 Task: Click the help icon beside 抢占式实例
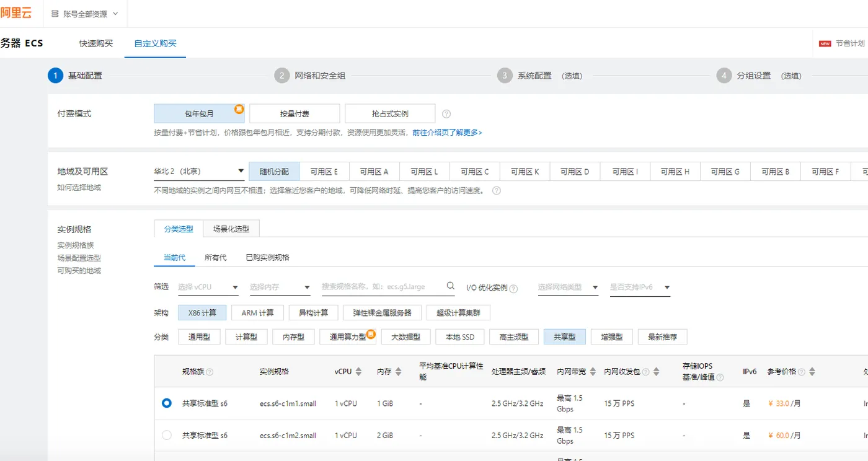coord(446,114)
